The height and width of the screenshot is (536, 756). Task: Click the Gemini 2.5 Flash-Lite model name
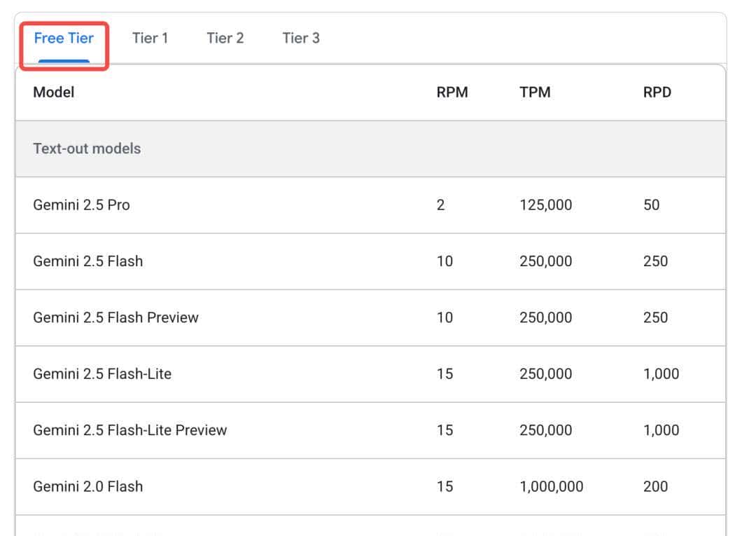point(102,374)
